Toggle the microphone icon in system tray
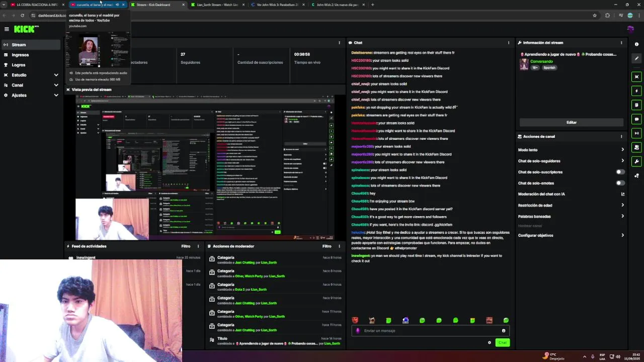 click(593, 356)
